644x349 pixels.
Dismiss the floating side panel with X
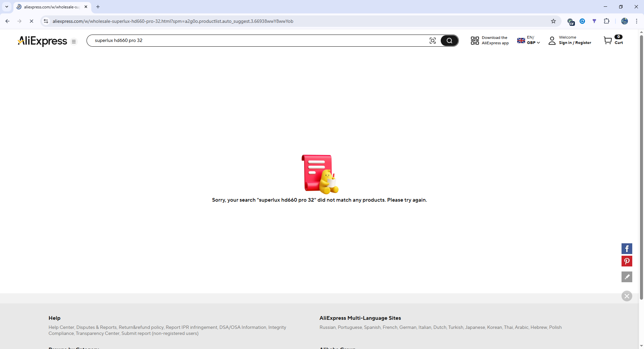(627, 296)
